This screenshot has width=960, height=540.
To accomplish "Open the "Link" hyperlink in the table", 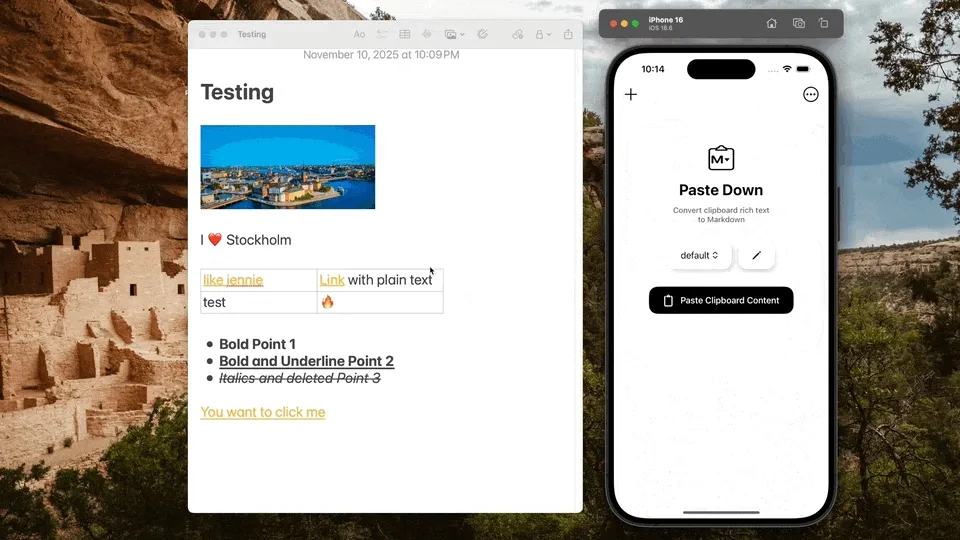I will [332, 280].
